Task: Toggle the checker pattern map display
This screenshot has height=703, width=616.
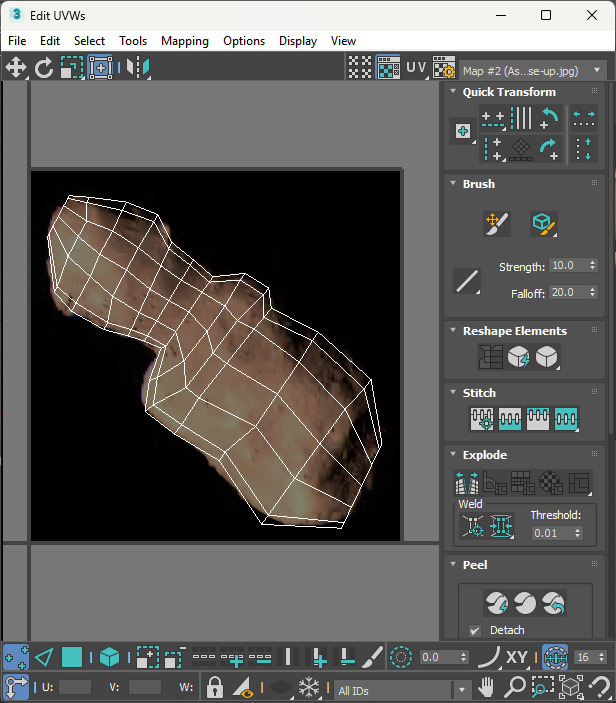Action: click(x=388, y=68)
